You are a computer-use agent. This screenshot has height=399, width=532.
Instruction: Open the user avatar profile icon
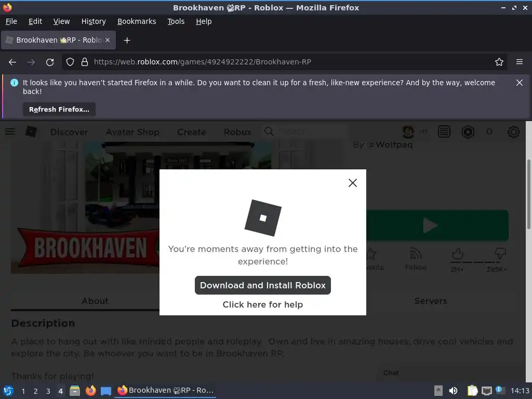tap(408, 131)
